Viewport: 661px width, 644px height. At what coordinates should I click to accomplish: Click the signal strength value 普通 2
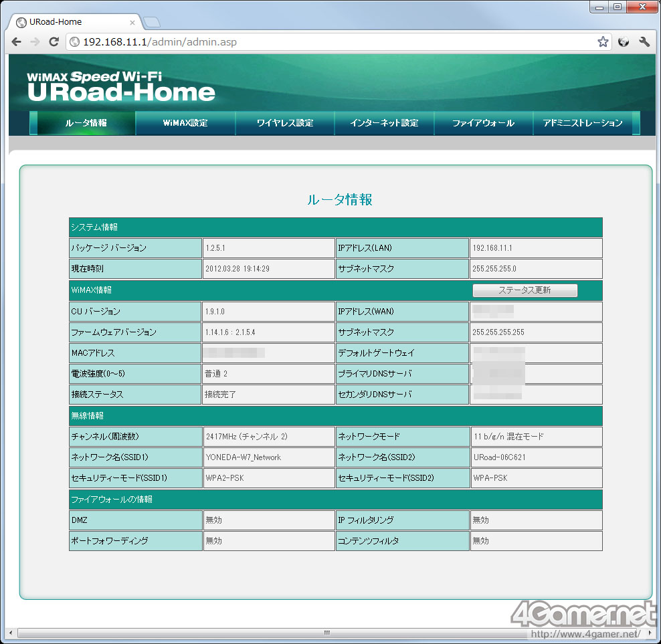pyautogui.click(x=216, y=373)
